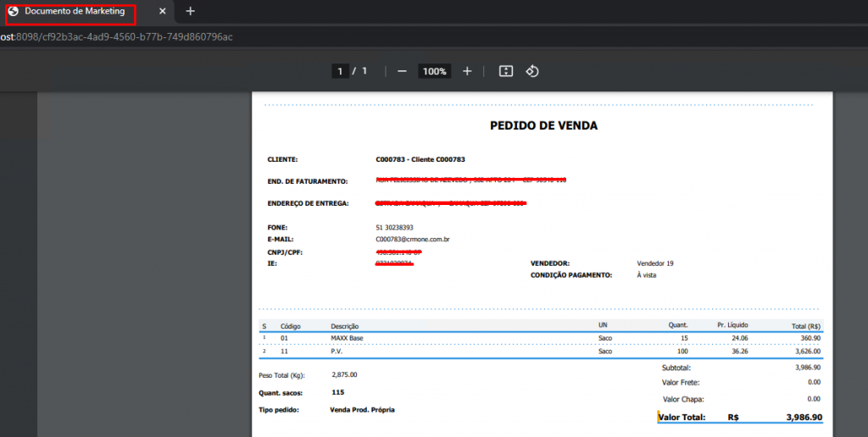The image size is (868, 437).
Task: Click the À vista payment condition
Action: (648, 275)
